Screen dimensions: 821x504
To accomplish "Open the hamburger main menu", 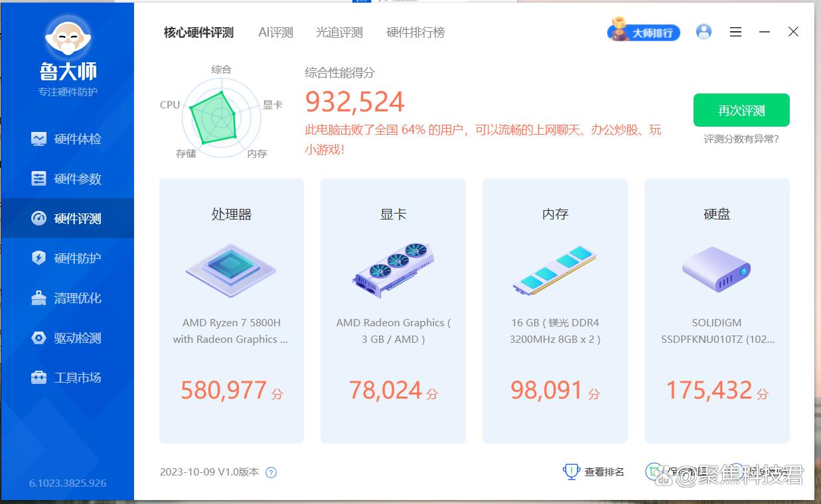I will coord(735,32).
